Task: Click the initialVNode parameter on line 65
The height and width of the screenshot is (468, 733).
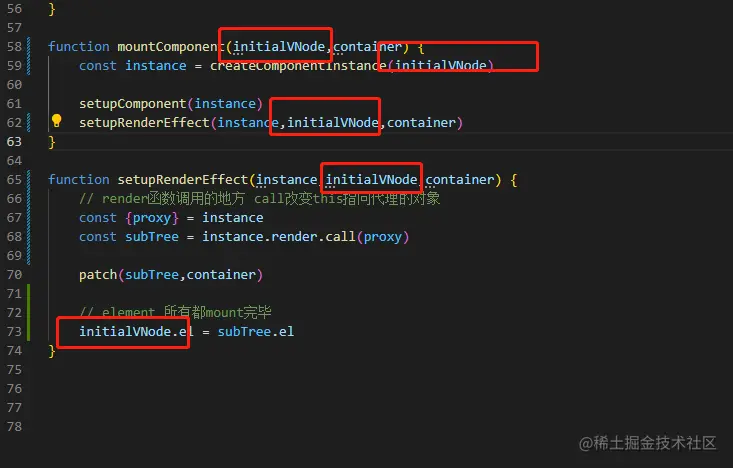Action: click(x=371, y=180)
